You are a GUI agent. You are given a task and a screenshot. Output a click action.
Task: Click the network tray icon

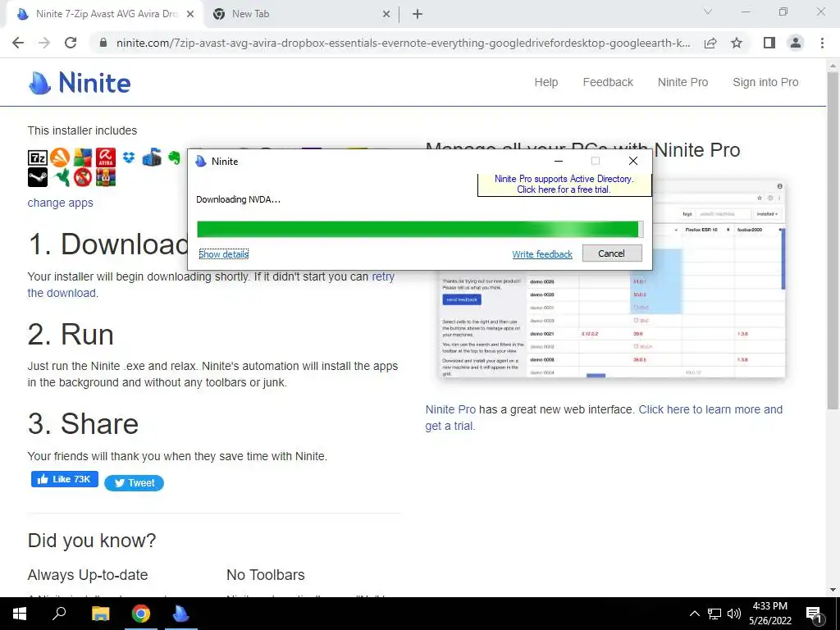[x=714, y=614]
